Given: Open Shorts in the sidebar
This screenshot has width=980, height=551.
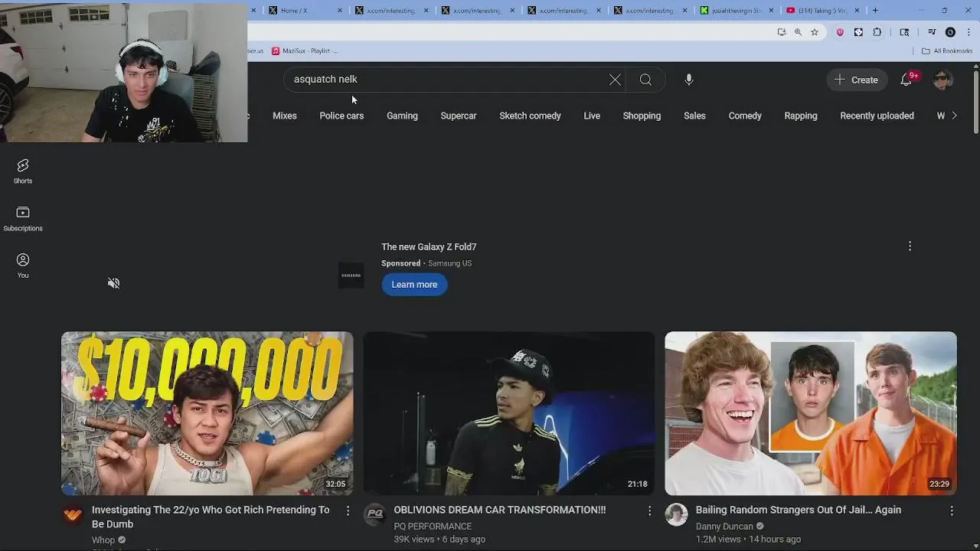Looking at the screenshot, I should tap(23, 171).
